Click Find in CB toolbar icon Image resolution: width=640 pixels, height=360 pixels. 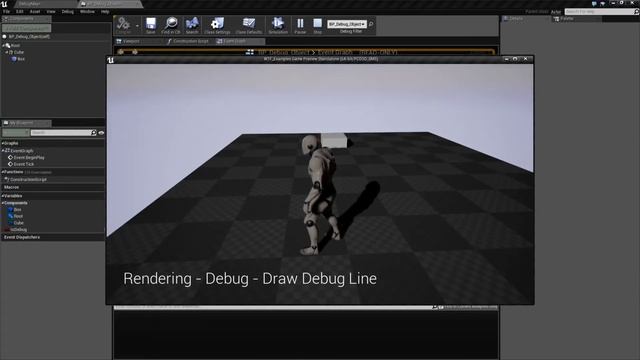point(171,25)
